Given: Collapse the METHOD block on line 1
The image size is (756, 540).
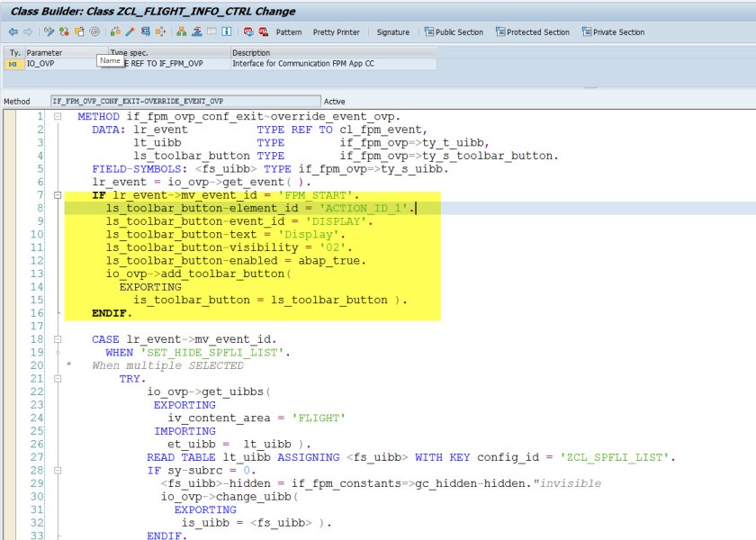Looking at the screenshot, I should 58,117.
